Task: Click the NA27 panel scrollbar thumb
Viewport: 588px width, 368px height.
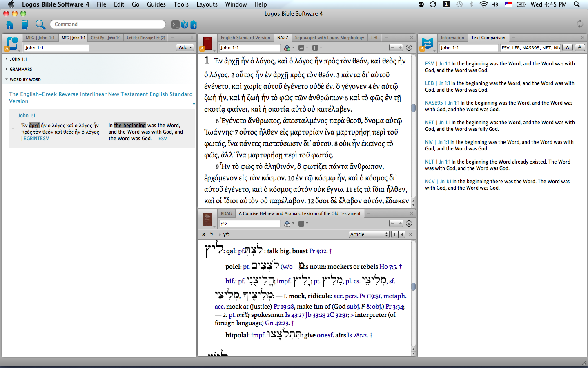Action: [413, 108]
